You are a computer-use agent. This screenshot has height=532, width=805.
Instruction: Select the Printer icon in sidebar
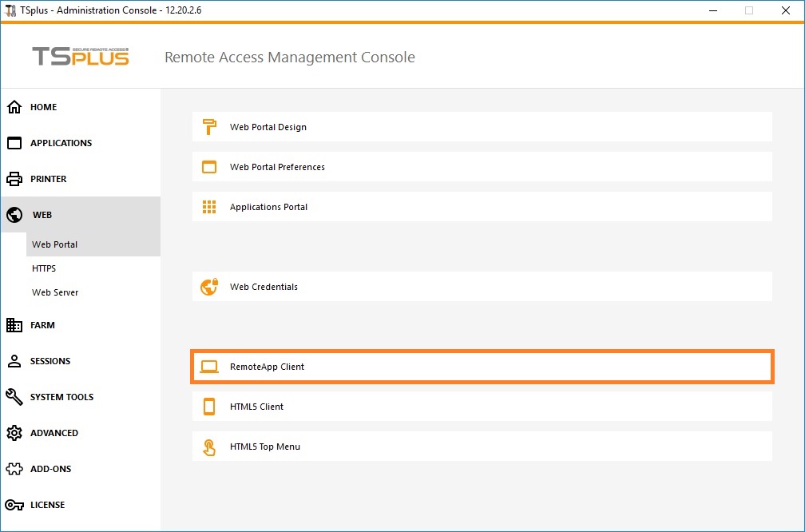[14, 179]
